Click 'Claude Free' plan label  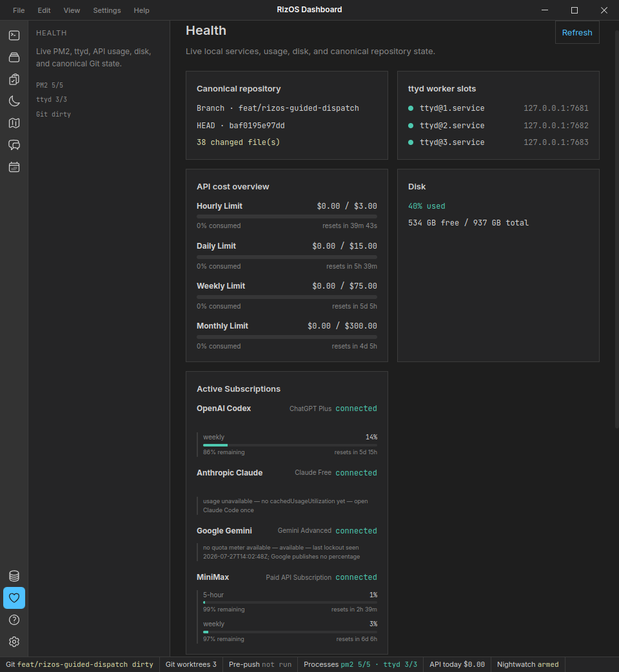pos(313,473)
